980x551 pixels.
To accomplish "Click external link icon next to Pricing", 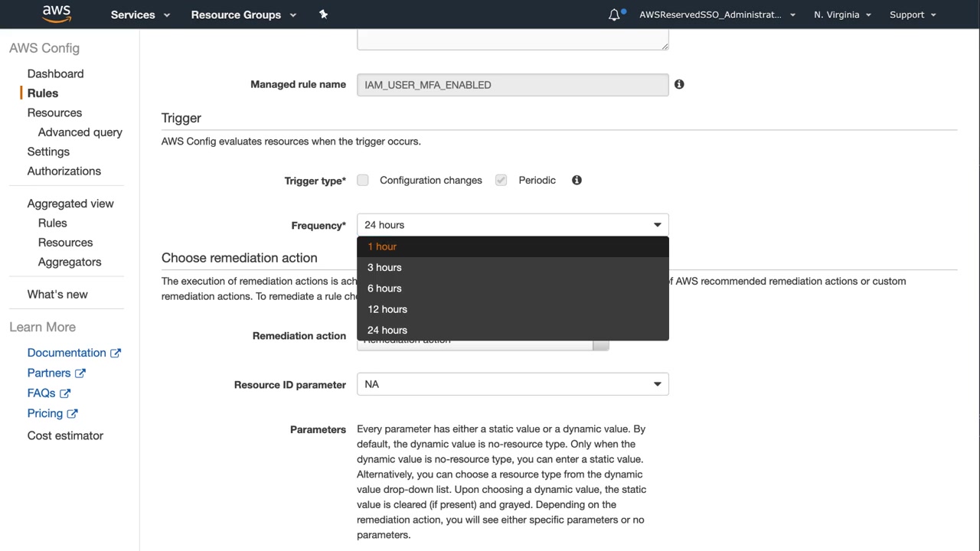I will click(73, 414).
